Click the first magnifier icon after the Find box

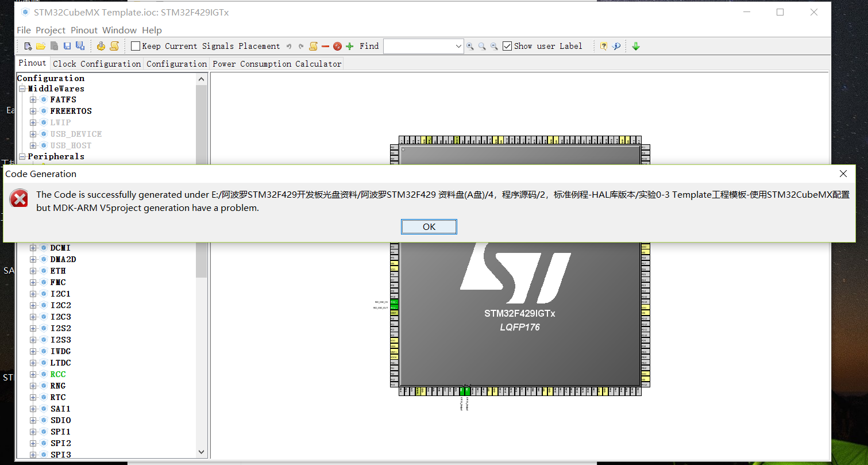click(x=470, y=46)
